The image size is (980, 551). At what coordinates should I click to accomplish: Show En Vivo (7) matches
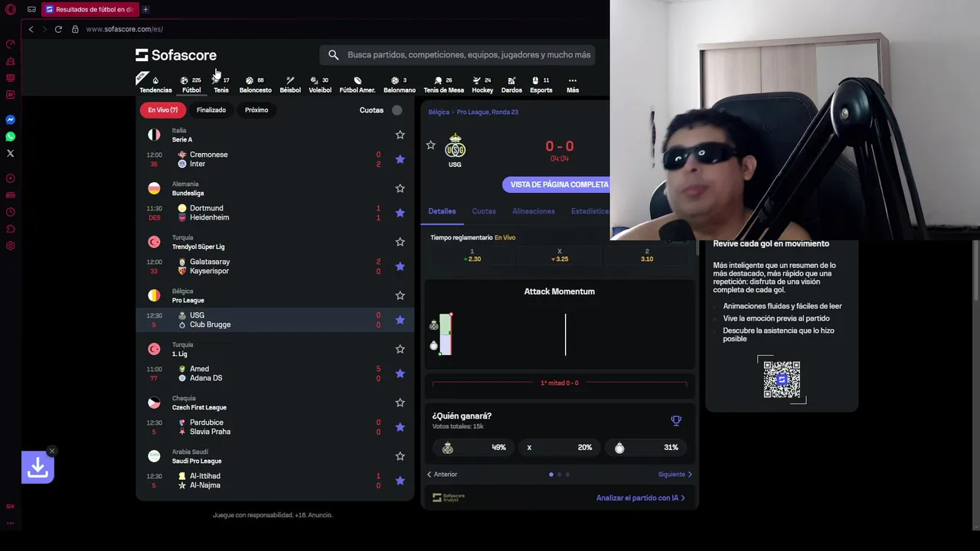coord(163,110)
